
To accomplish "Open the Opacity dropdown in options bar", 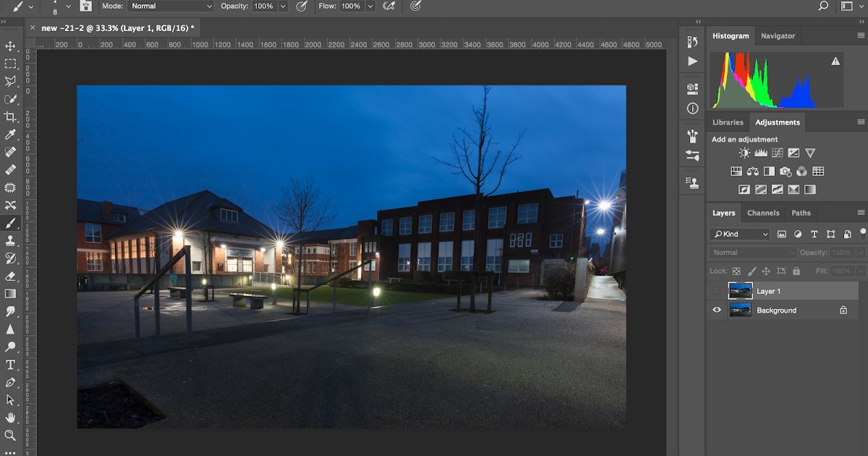I will [x=282, y=6].
